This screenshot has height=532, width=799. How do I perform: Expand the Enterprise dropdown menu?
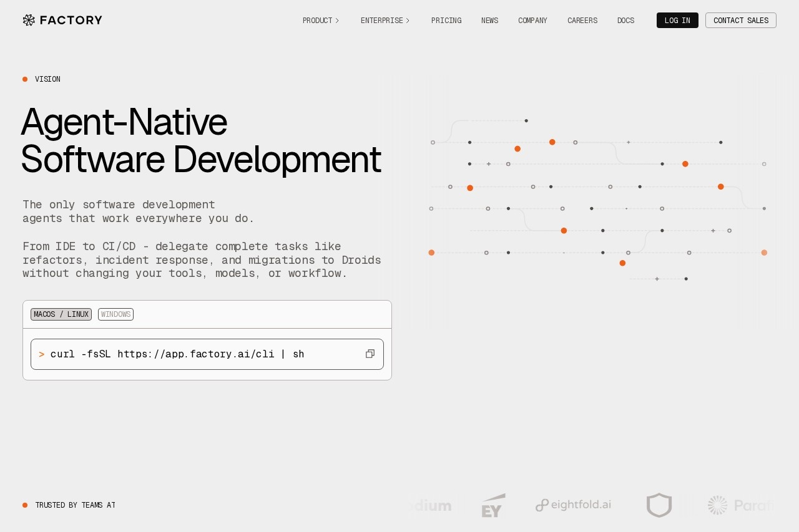tap(385, 21)
